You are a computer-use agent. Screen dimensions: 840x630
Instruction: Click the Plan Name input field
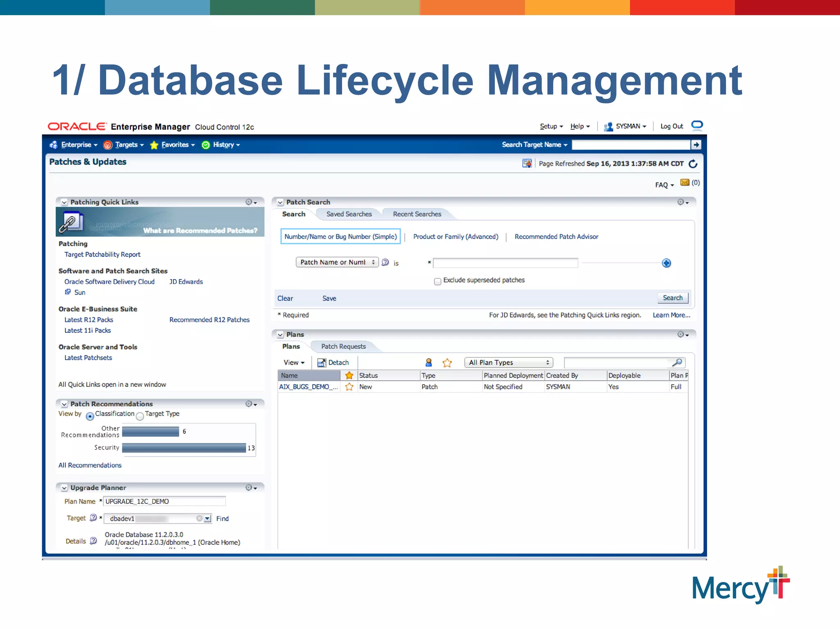pyautogui.click(x=164, y=501)
